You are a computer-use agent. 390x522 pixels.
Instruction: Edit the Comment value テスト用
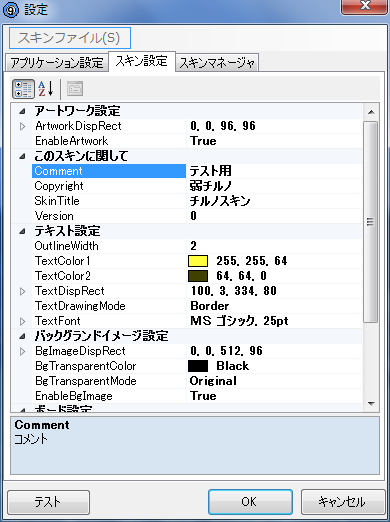click(211, 171)
